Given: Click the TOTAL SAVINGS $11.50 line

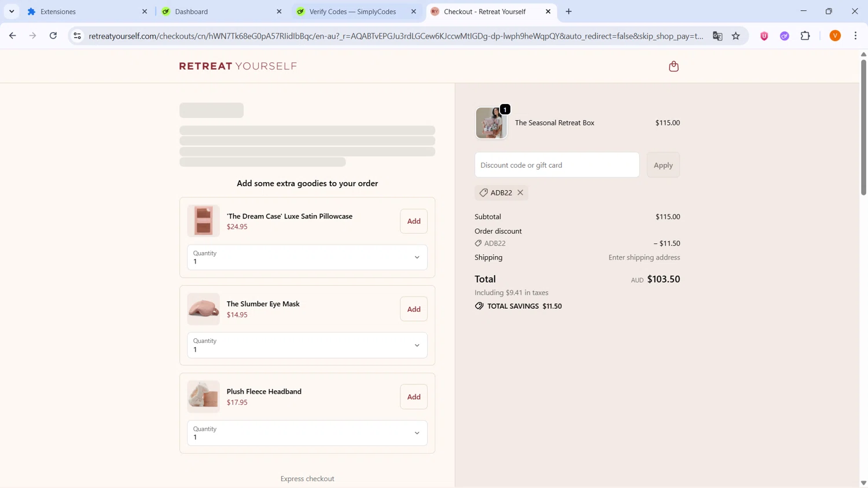Looking at the screenshot, I should (x=518, y=306).
